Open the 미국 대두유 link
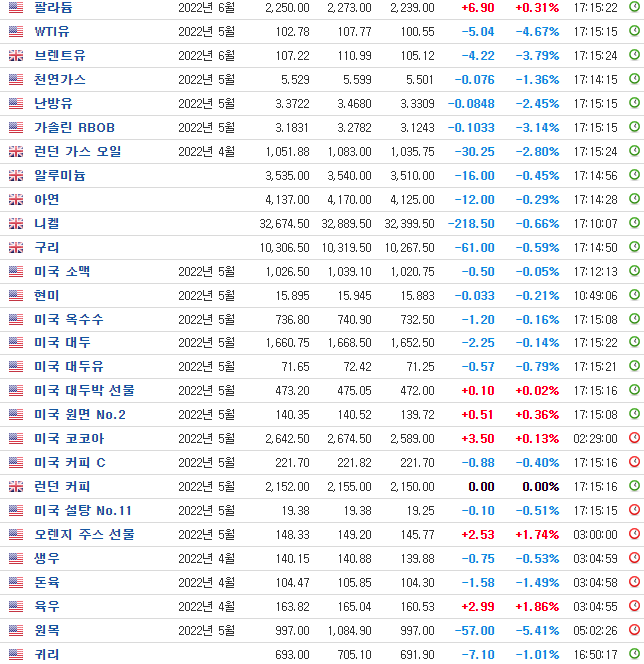Screen dimensions: 644x664 tap(69, 366)
